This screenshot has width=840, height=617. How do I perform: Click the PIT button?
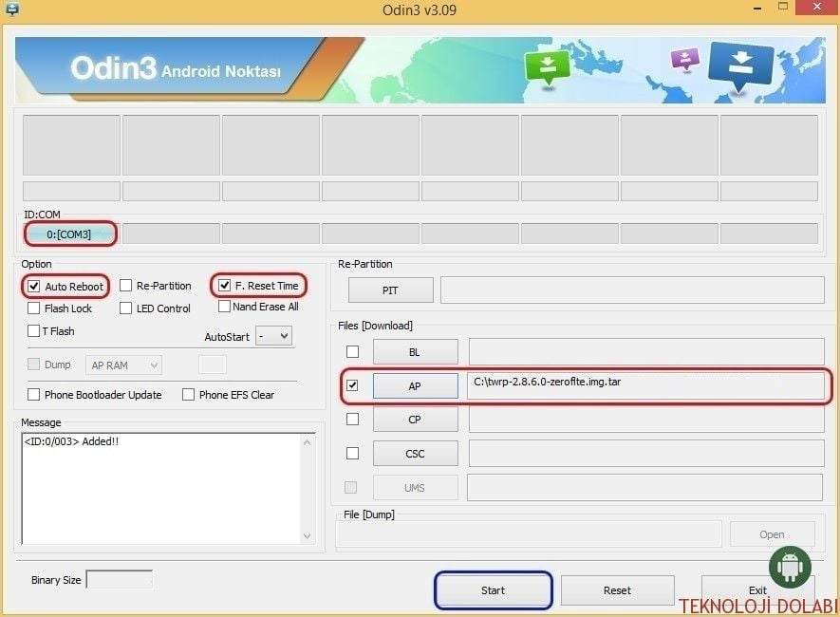tap(390, 290)
